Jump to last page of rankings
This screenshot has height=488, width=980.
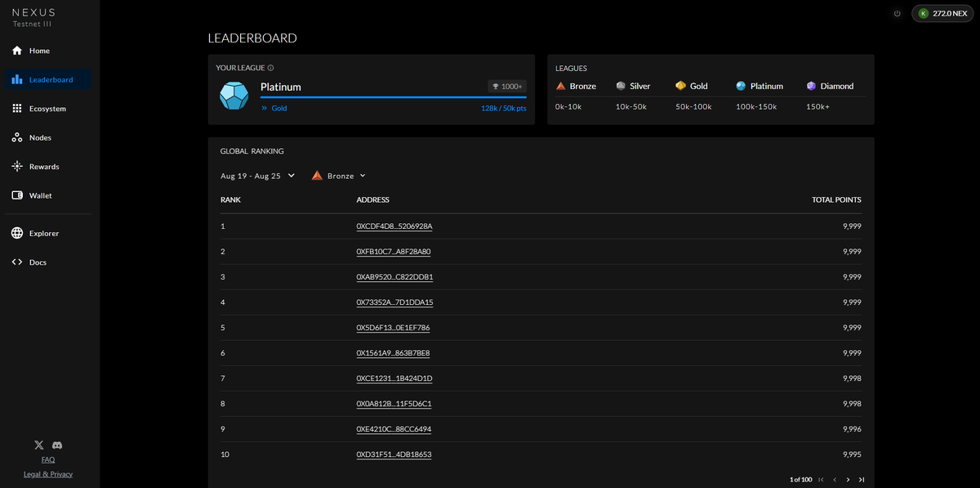(x=862, y=480)
